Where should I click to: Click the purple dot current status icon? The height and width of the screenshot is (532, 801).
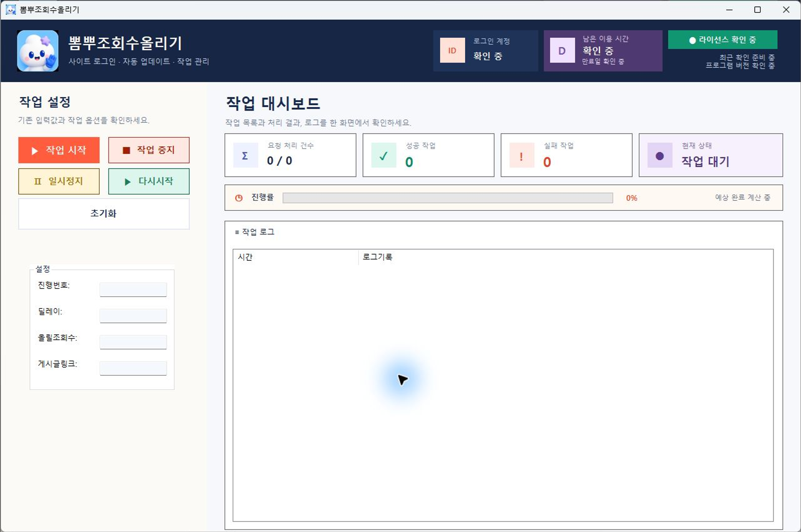coord(660,155)
